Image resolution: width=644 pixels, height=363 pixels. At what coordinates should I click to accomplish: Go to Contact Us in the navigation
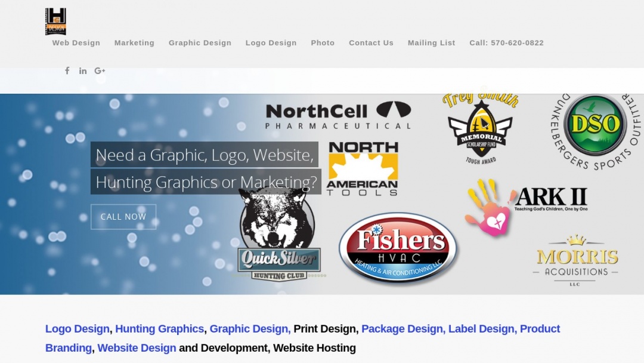[371, 42]
